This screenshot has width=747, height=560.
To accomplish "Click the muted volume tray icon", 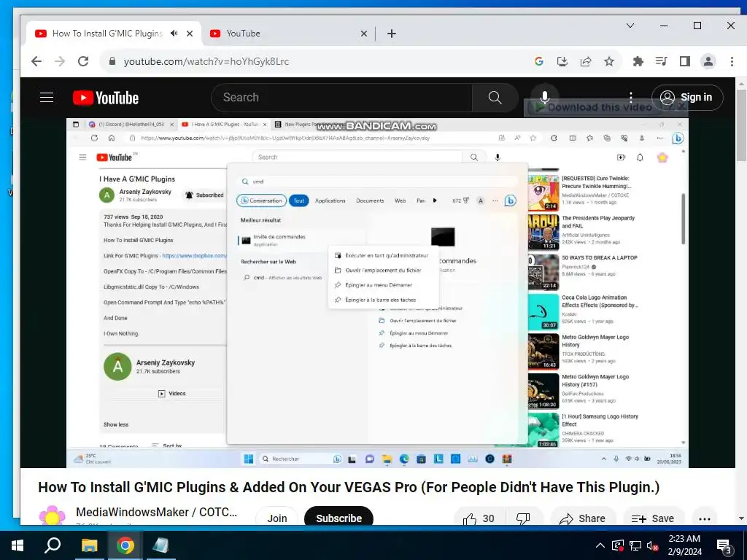I will point(652,545).
